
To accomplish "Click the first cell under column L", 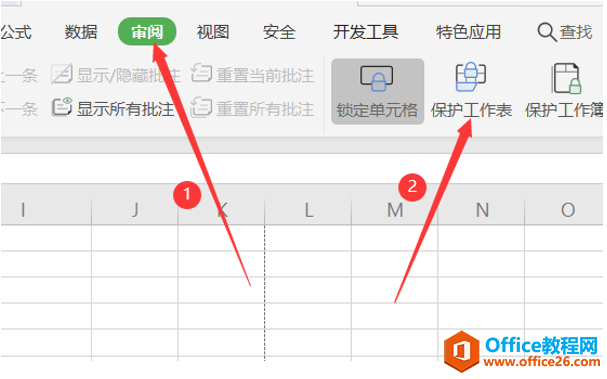I will (x=308, y=238).
